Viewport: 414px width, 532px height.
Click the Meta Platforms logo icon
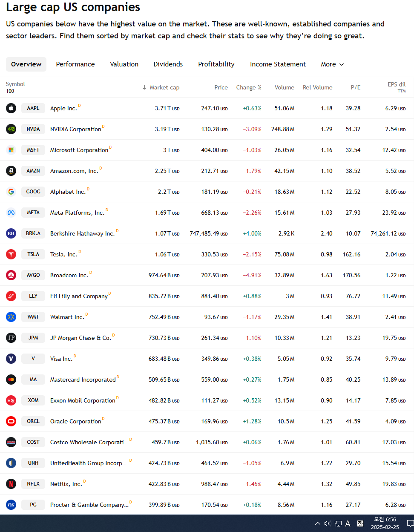coord(11,213)
